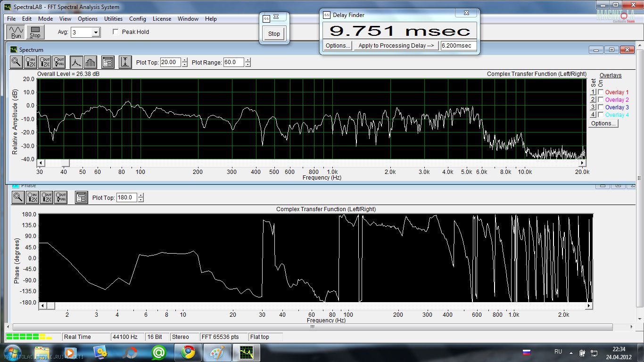Open Spectrum plot options dialog icon
The image size is (644, 362).
click(108, 62)
